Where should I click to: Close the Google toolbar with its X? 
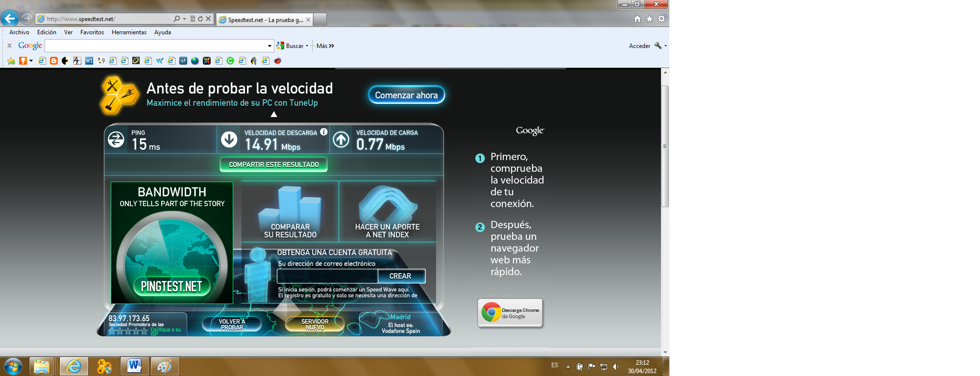tap(9, 46)
